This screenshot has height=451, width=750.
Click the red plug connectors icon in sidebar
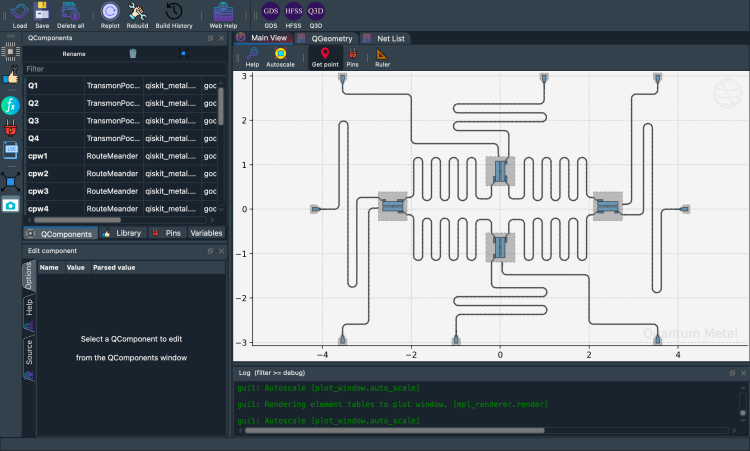11,128
